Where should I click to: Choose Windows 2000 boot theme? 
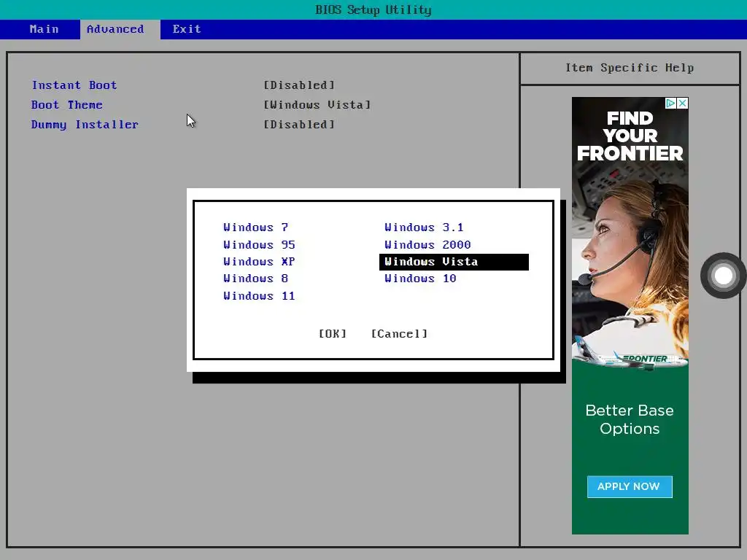pyautogui.click(x=427, y=245)
